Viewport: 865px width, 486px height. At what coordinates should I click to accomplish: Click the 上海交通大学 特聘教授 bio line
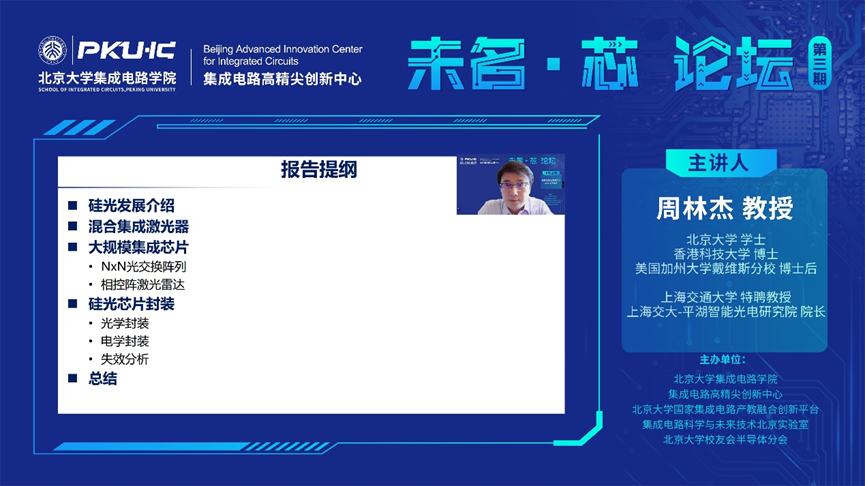[724, 296]
